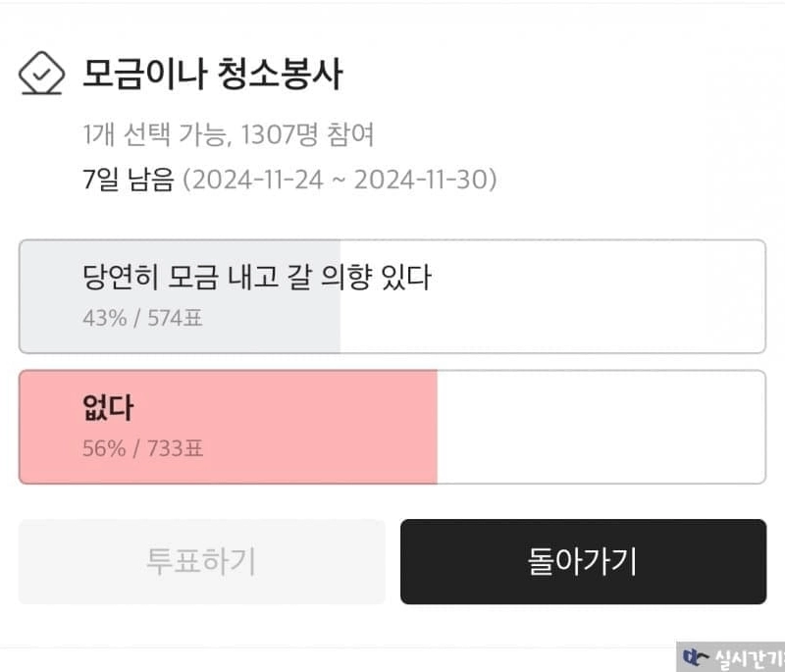Click the "43%" percentage text

point(104,318)
